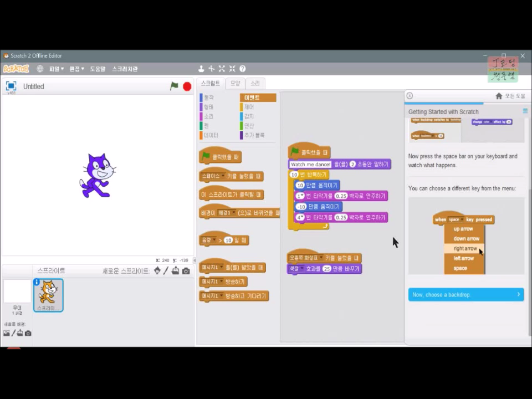Select the Delete scissors tool

(x=211, y=69)
